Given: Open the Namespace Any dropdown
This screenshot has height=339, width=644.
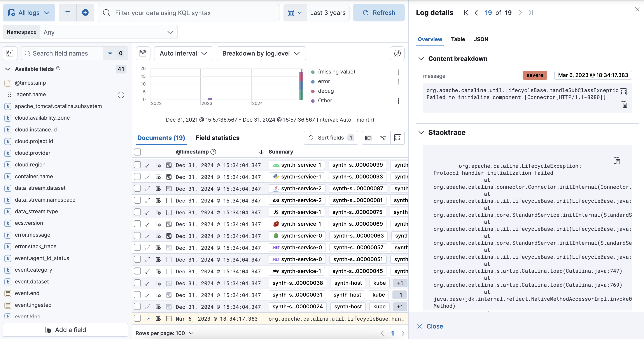Looking at the screenshot, I should pos(109,32).
